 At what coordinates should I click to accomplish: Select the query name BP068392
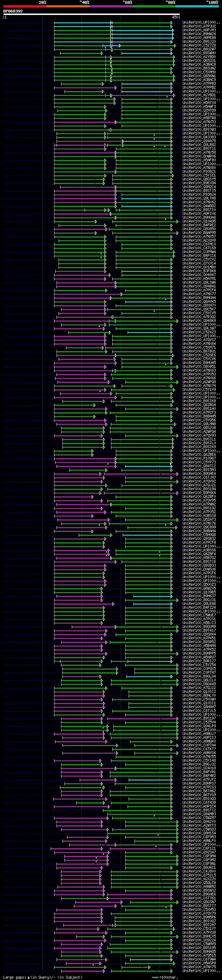pos(13,11)
